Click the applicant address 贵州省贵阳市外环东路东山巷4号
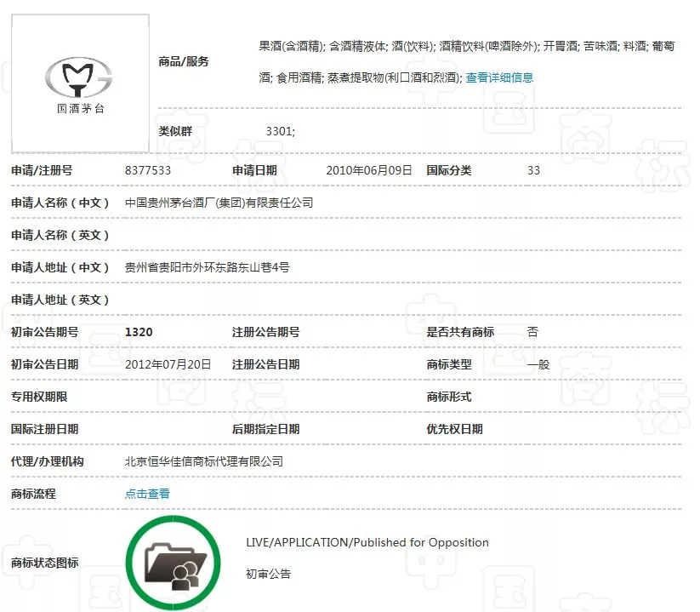This screenshot has width=700, height=612. [x=207, y=267]
